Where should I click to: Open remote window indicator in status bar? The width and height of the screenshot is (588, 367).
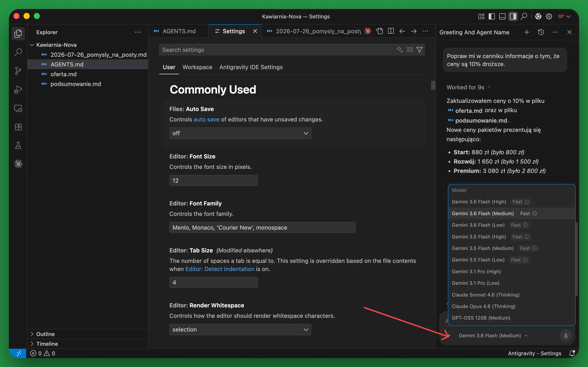19,353
